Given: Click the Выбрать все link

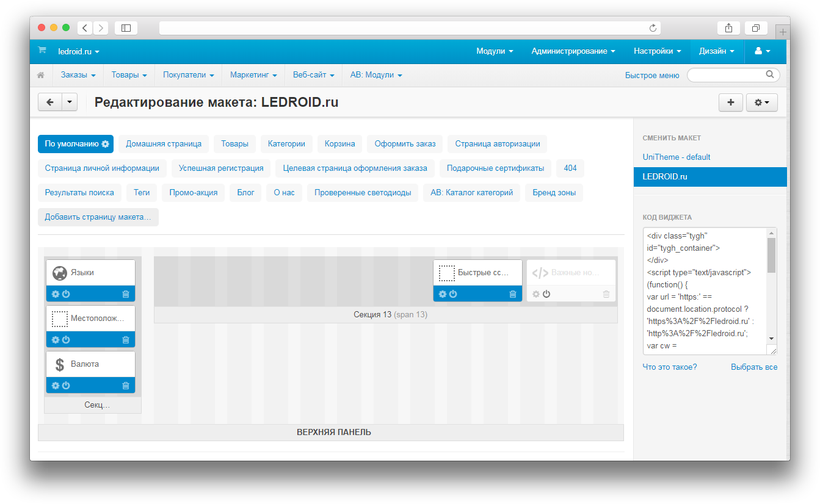Looking at the screenshot, I should 754,367.
